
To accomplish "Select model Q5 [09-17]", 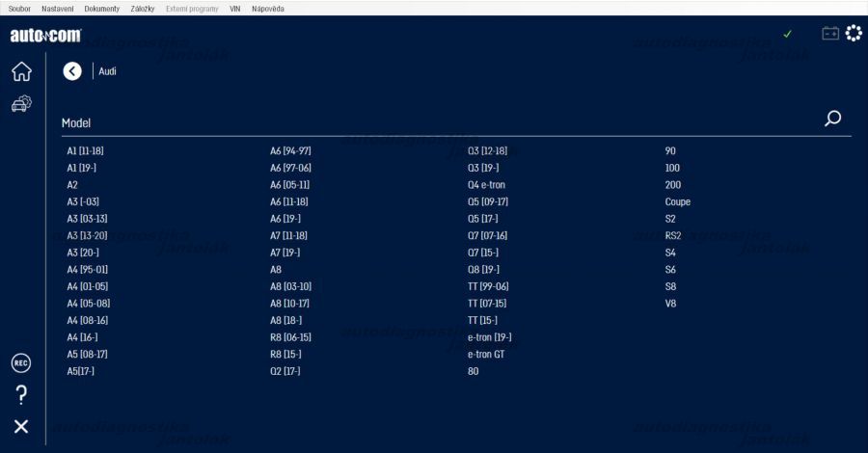I will point(488,201).
